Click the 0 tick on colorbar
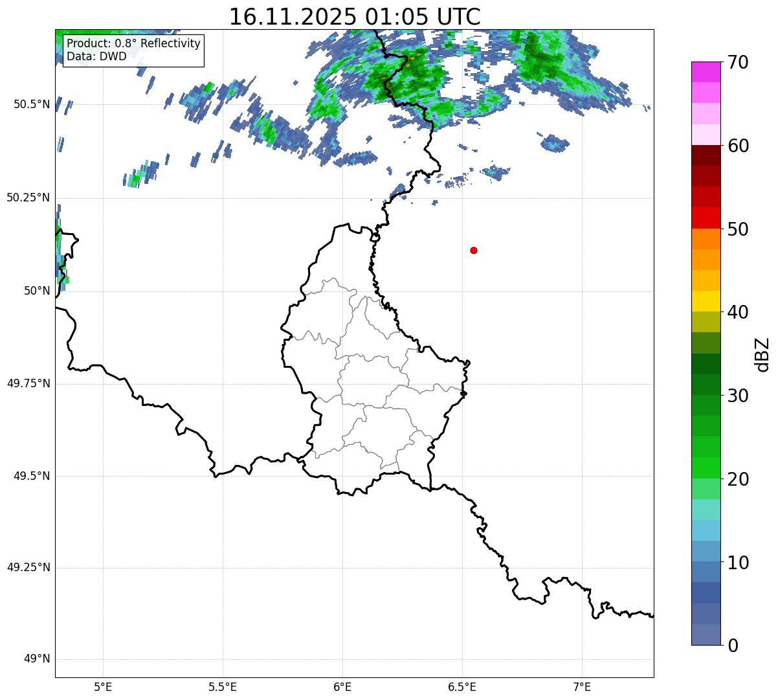Screen dimensions: 778x700 [733, 646]
